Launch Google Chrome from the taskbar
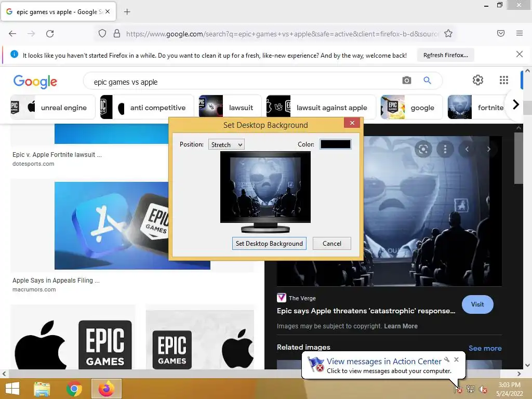The image size is (532, 399). [74, 389]
